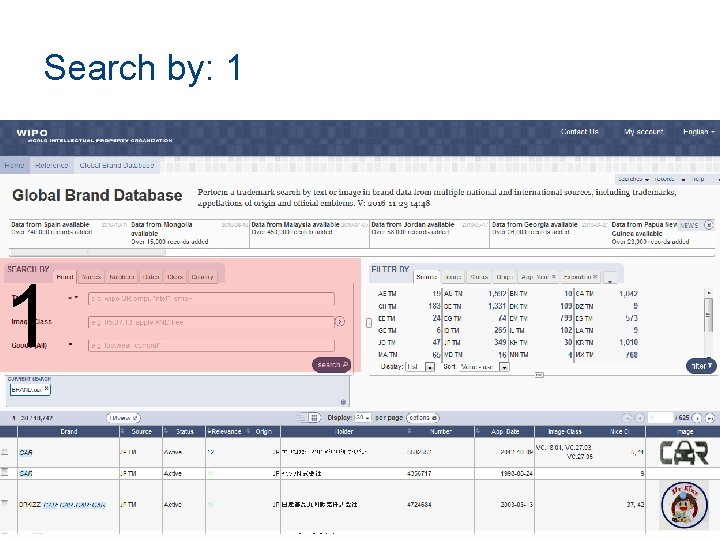
Task: Close the Expiration filter tab X
Action: [595, 277]
